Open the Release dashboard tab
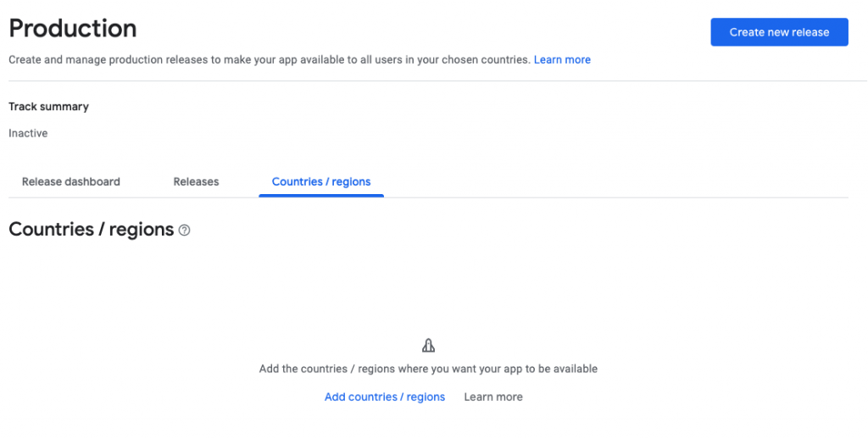The image size is (868, 439). [71, 181]
